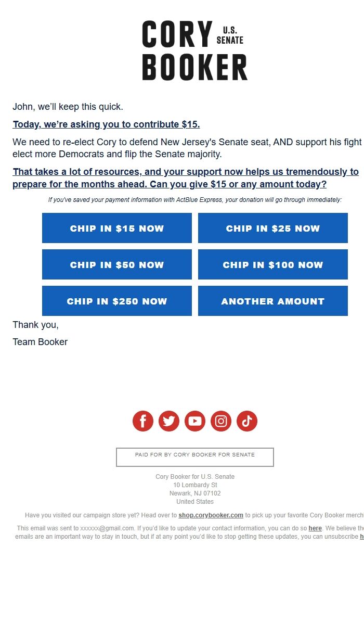Click CHIP IN $250 NOW

(116, 301)
